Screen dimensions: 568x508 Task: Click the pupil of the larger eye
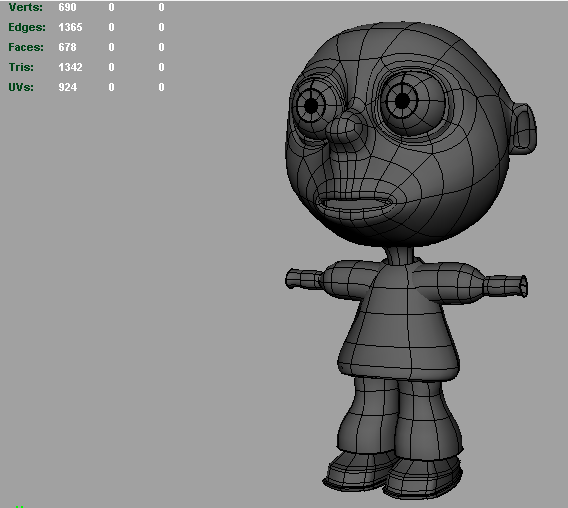402,101
